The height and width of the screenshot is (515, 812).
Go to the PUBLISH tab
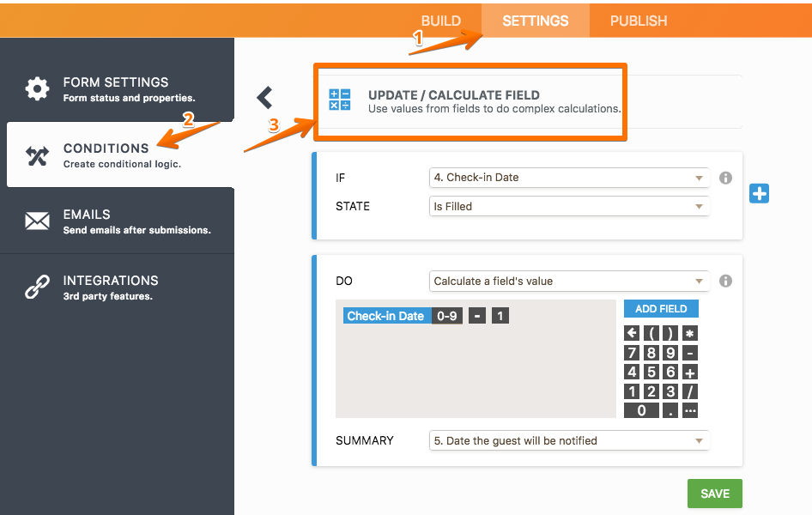click(639, 21)
